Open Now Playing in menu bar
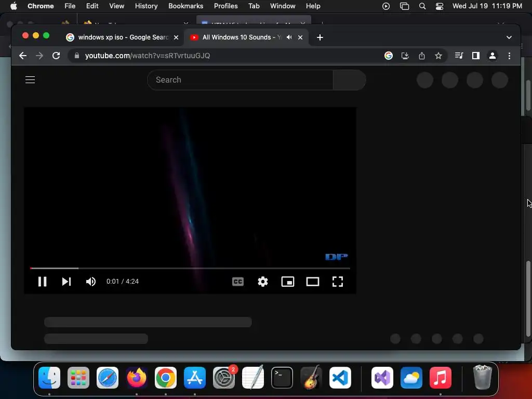532x399 pixels. [x=386, y=6]
